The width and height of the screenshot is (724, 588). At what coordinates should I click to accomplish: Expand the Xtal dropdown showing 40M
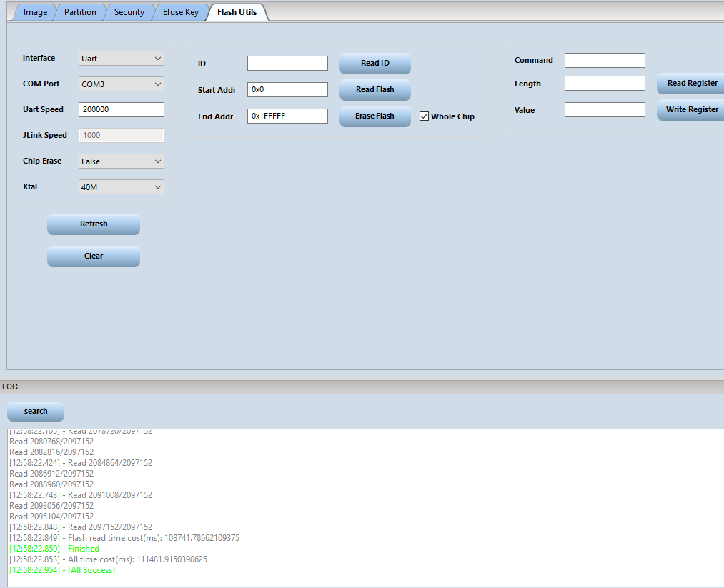(122, 187)
